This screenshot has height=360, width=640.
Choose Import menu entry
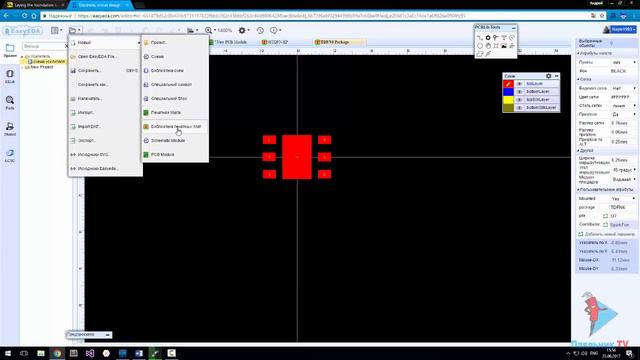tap(105, 112)
